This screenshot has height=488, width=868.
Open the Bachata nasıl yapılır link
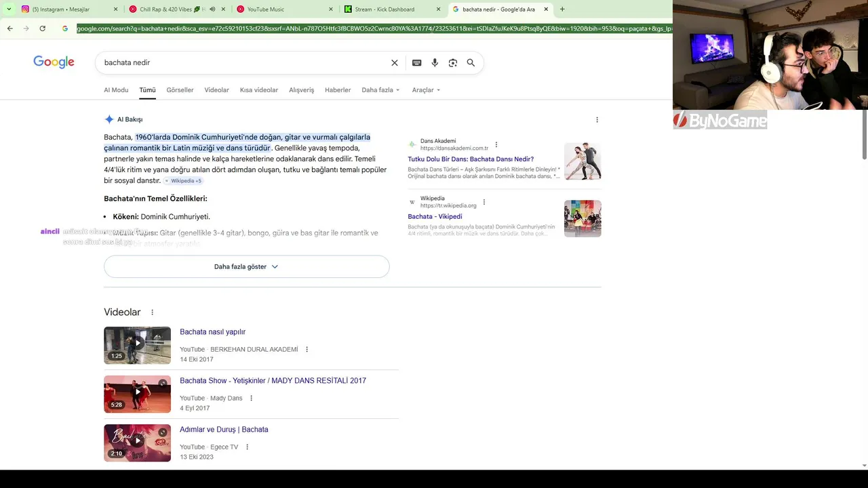212,332
